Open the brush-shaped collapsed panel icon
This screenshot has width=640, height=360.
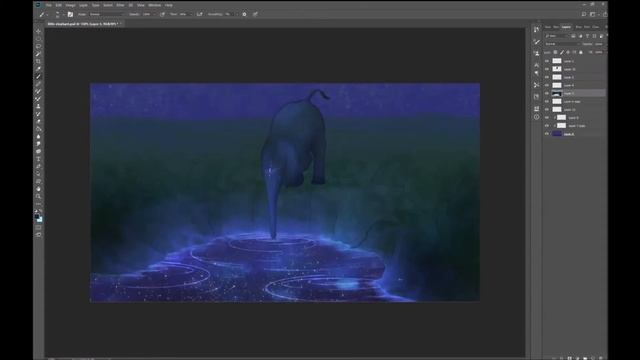point(536,42)
